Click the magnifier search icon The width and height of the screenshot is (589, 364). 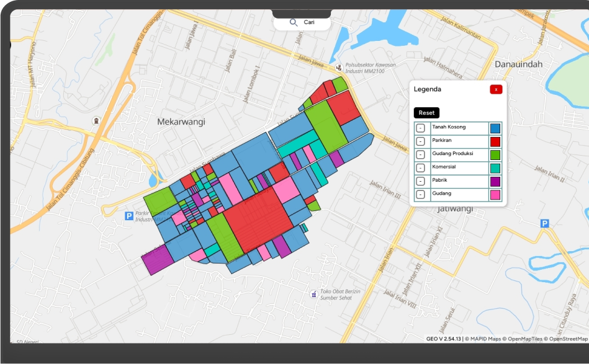(x=294, y=22)
